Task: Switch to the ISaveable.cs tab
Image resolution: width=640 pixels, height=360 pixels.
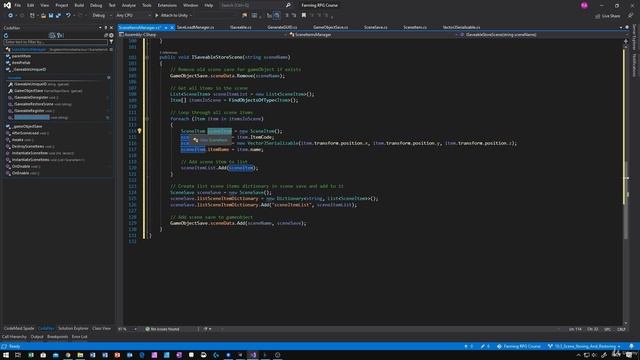Action: point(241,27)
